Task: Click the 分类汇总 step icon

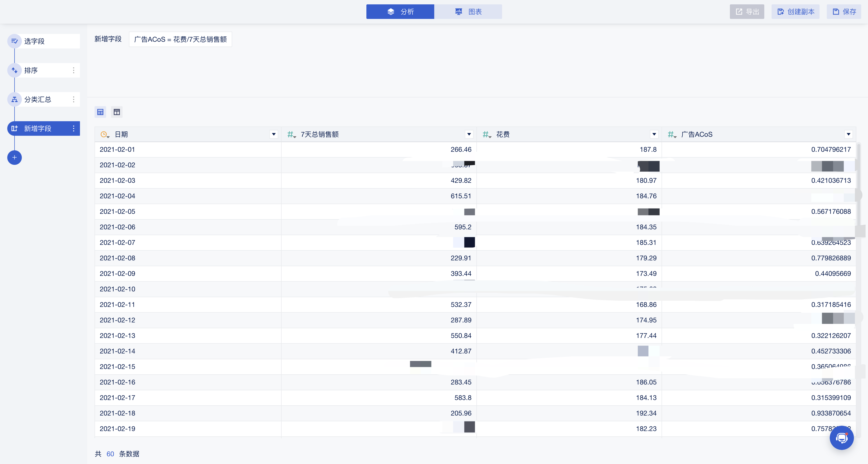Action: [x=15, y=99]
